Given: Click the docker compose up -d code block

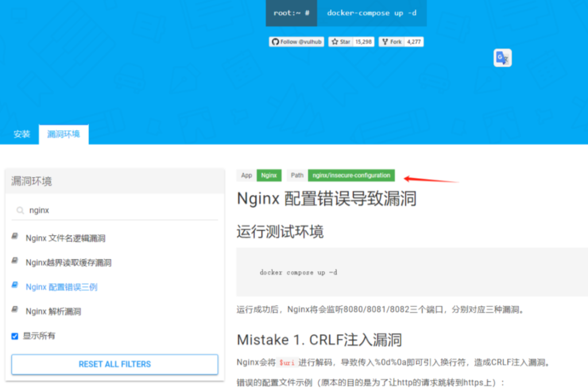Looking at the screenshot, I should [x=412, y=272].
